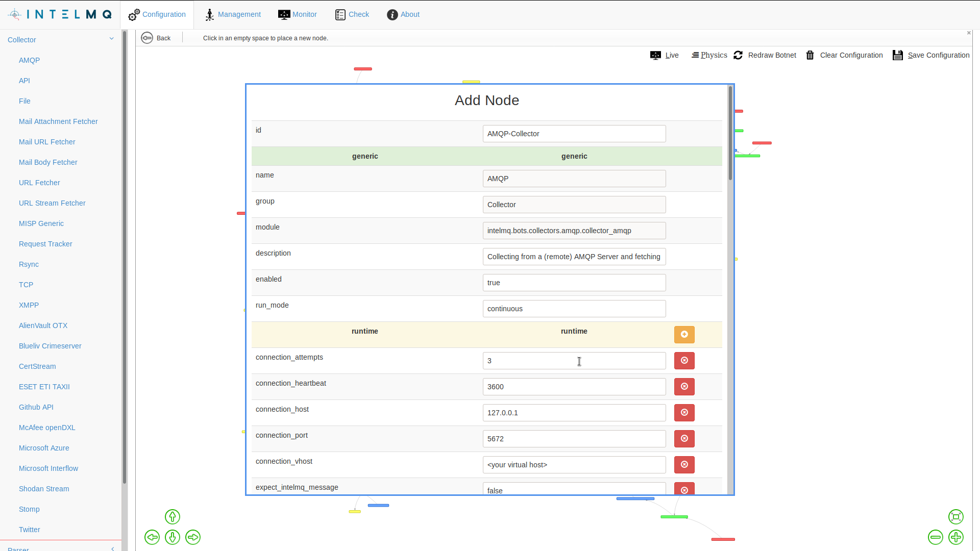Pan the graph down
Viewport: 980px width, 551px height.
(x=173, y=537)
